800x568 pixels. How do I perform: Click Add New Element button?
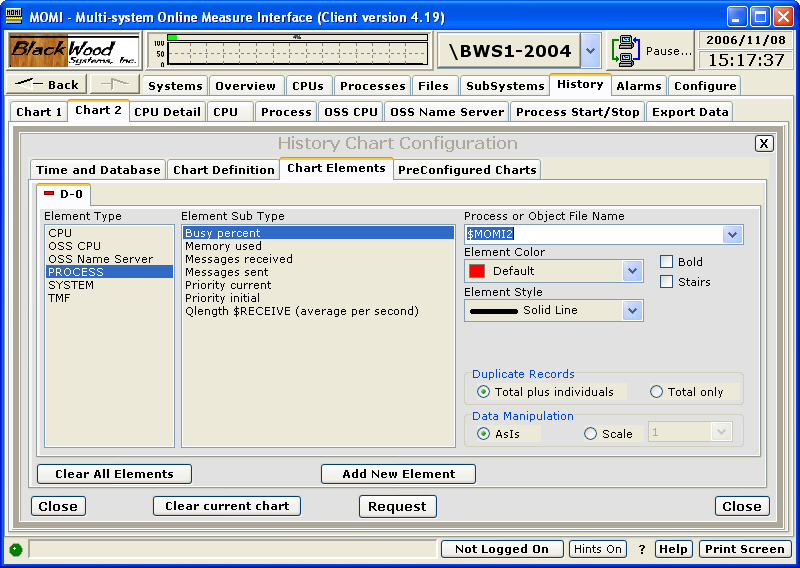point(398,474)
